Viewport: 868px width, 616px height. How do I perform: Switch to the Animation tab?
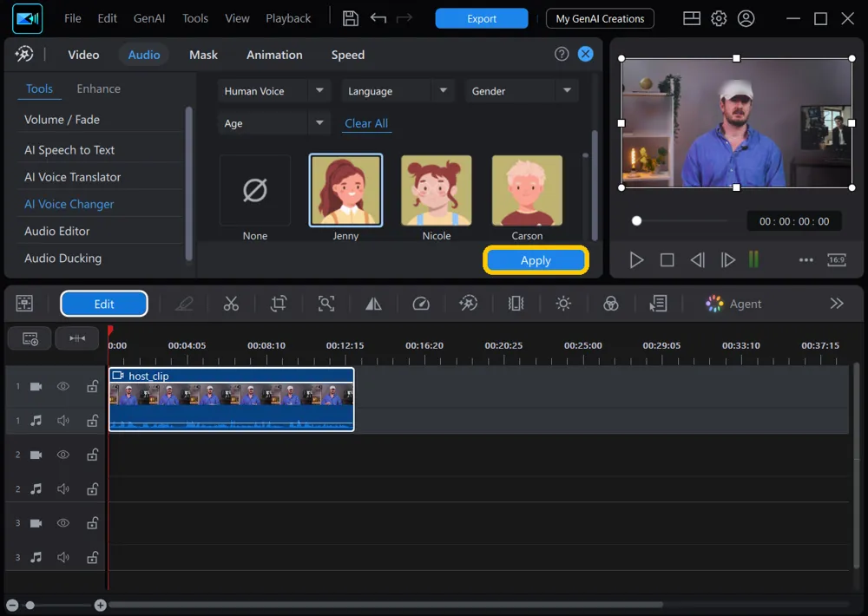click(274, 55)
